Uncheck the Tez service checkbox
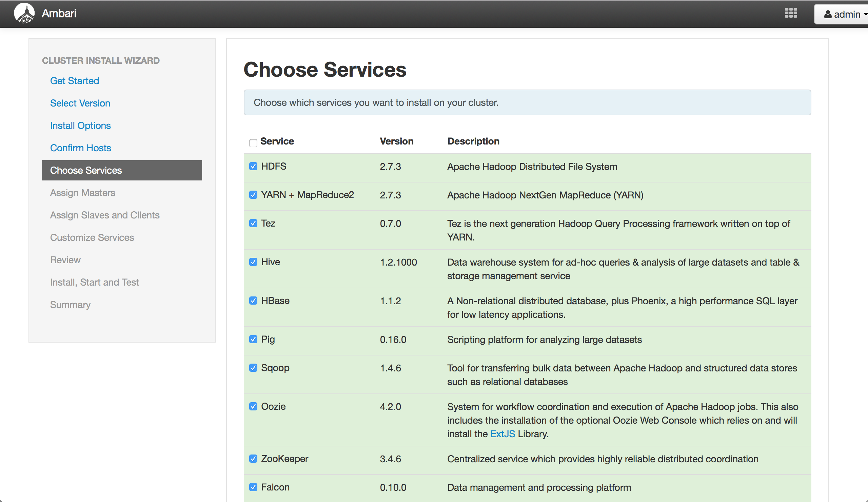The image size is (868, 502). (253, 223)
